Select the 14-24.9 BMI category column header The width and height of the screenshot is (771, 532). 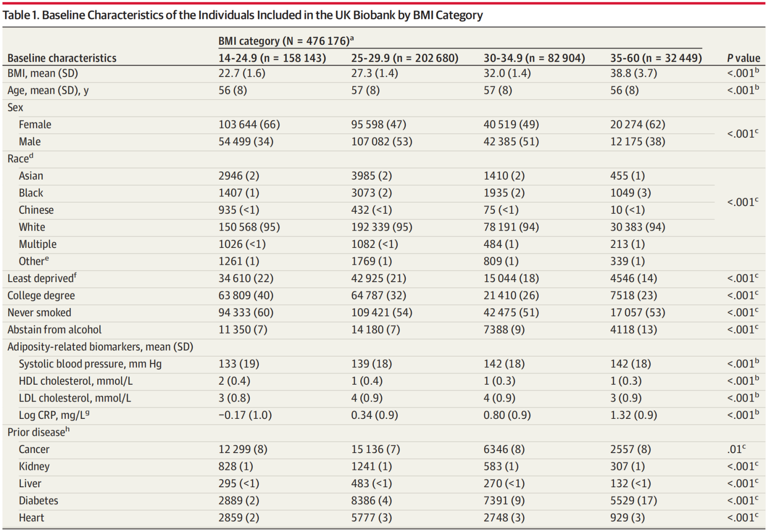click(x=272, y=58)
